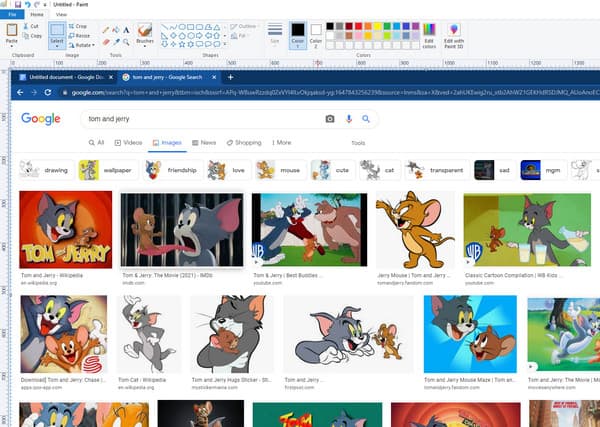Viewport: 600px width, 427px height.
Task: Click the 'wallpaper' suggestion chip in the canvas image
Action: pyautogui.click(x=106, y=170)
